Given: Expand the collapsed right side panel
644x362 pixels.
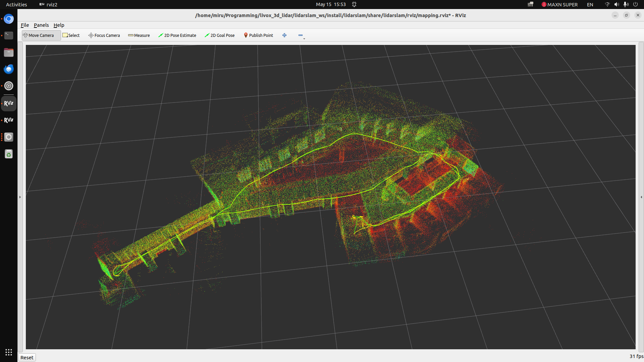Looking at the screenshot, I should point(641,197).
